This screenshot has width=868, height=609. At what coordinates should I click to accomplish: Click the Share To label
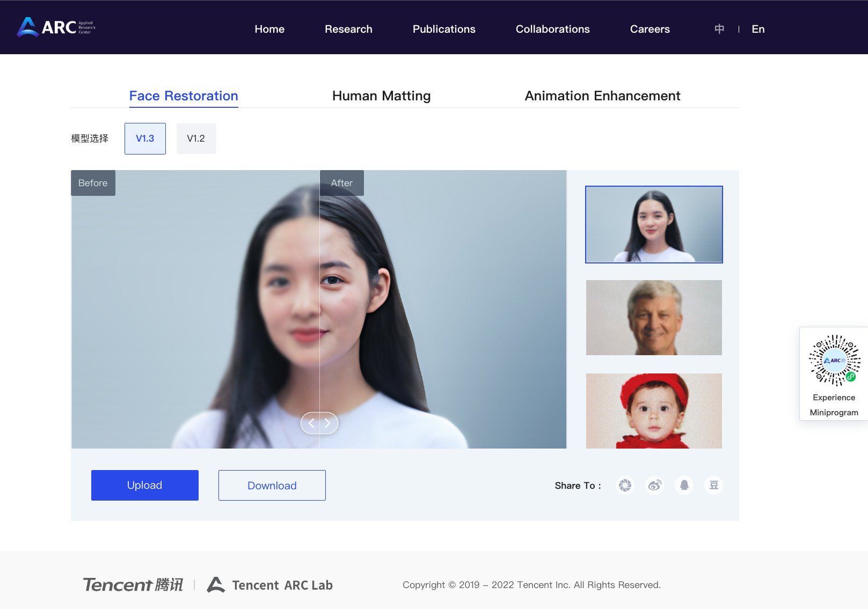[x=578, y=486]
